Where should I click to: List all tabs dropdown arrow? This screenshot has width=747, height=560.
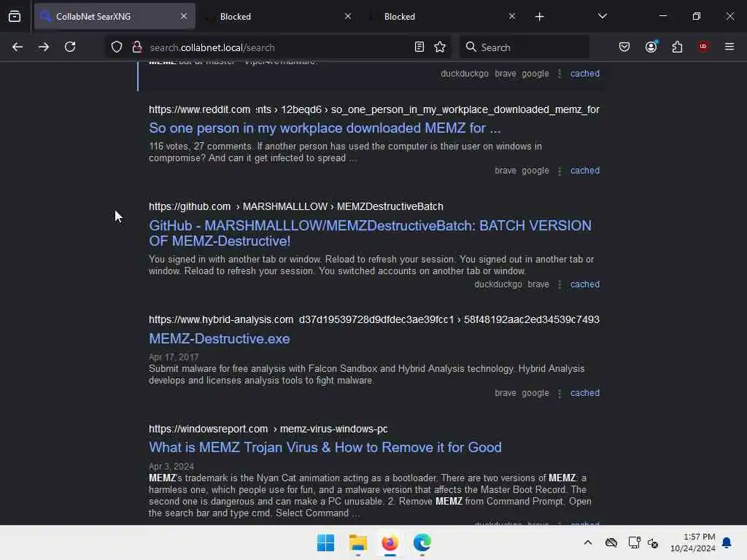click(x=602, y=16)
